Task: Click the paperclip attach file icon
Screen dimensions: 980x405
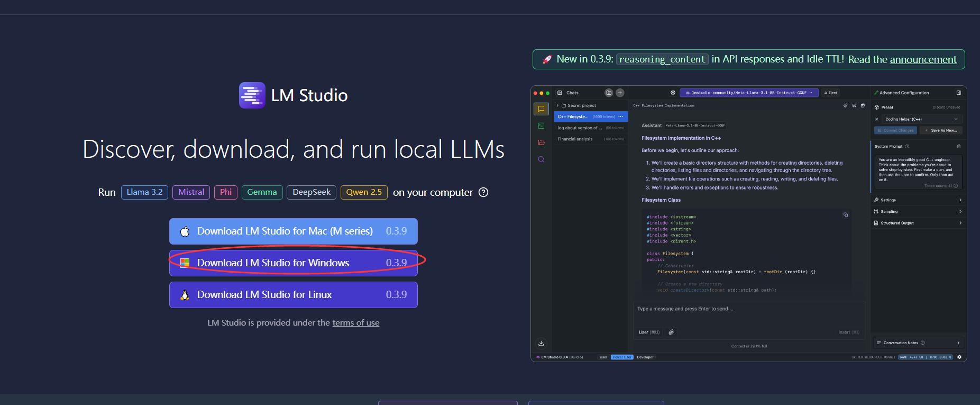Action: (x=671, y=332)
